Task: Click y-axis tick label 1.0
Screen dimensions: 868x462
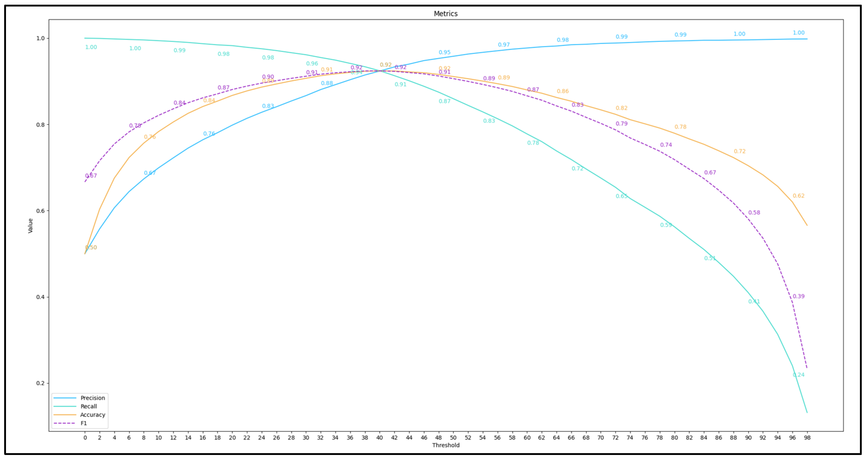Action: click(40, 38)
